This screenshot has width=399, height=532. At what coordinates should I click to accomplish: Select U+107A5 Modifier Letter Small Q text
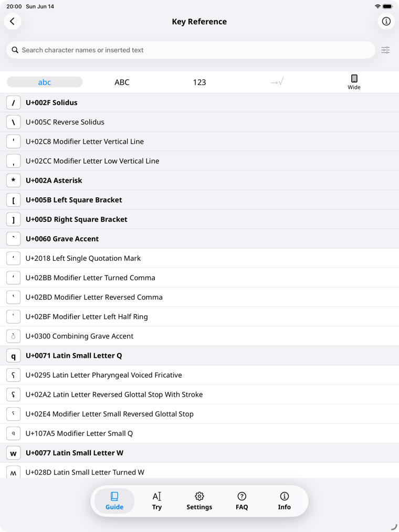[x=79, y=433]
